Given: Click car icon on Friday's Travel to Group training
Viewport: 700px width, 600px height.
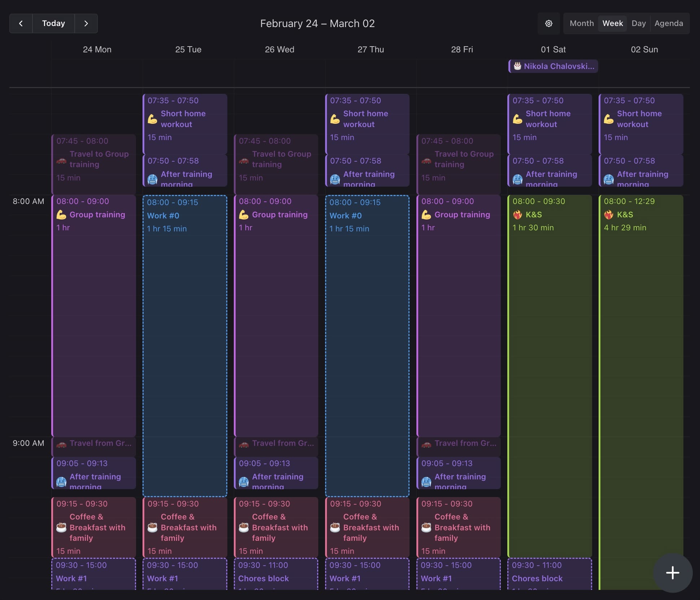Looking at the screenshot, I should 426,160.
